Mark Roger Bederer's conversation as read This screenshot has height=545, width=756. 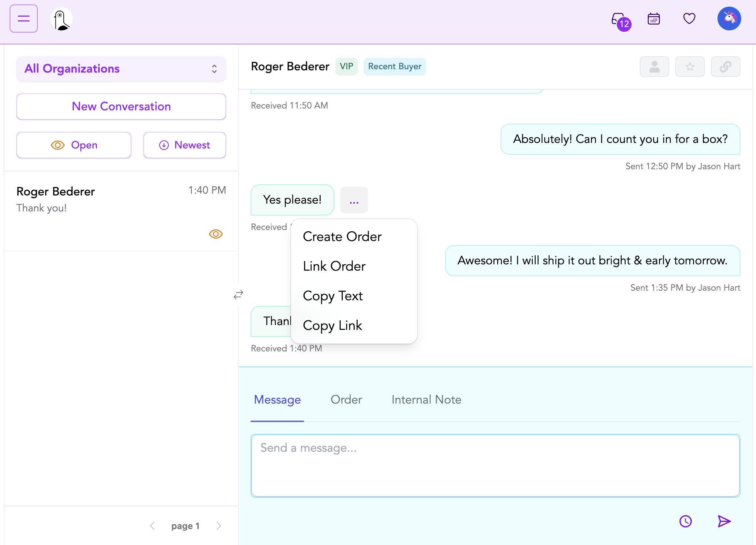216,234
